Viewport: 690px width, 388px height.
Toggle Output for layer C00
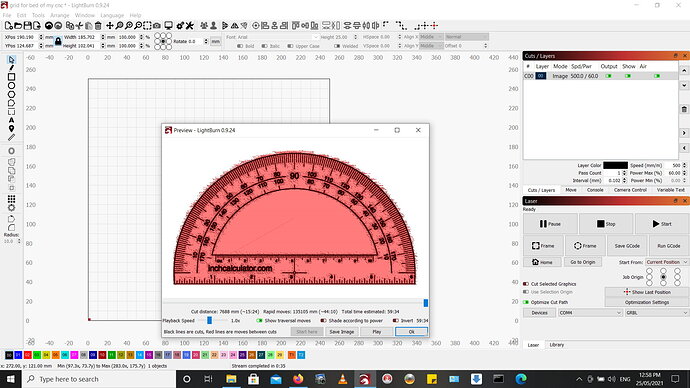[609, 76]
